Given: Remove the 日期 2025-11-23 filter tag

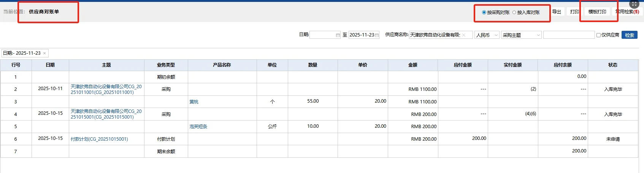Looking at the screenshot, I should [44, 53].
